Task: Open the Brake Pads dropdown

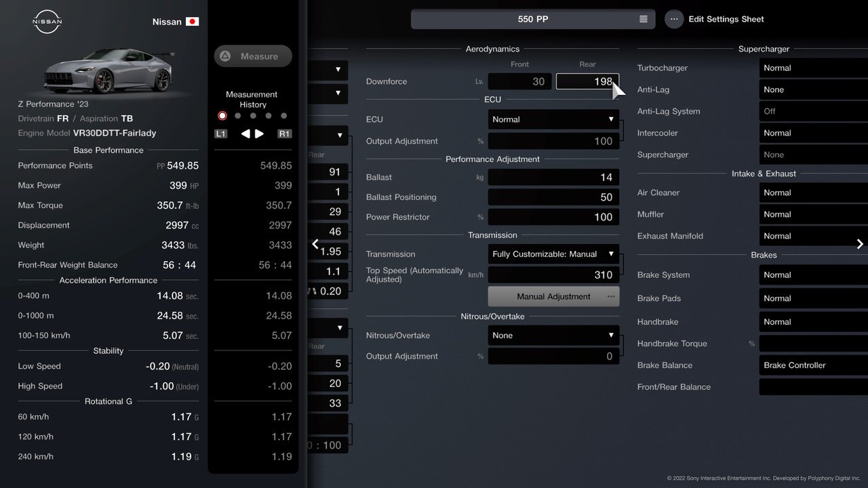Action: click(x=813, y=298)
